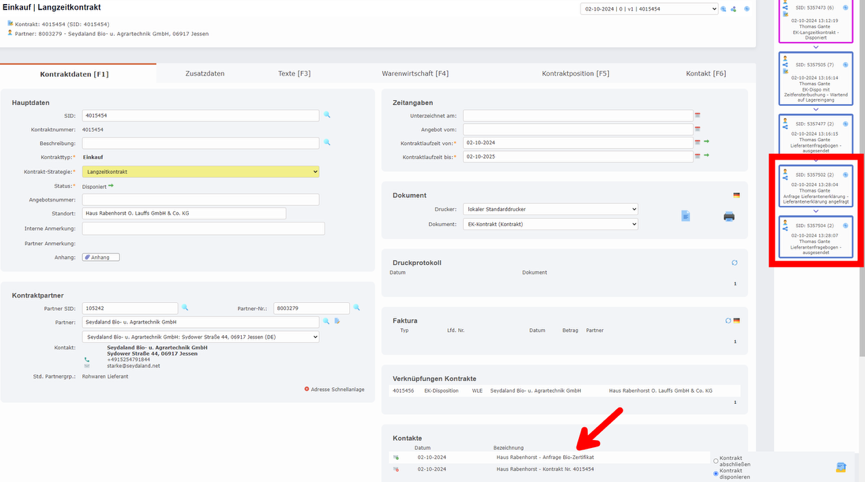Image resolution: width=865 pixels, height=482 pixels.
Task: Open calendar picker for Unterzeichnet am
Action: point(697,115)
